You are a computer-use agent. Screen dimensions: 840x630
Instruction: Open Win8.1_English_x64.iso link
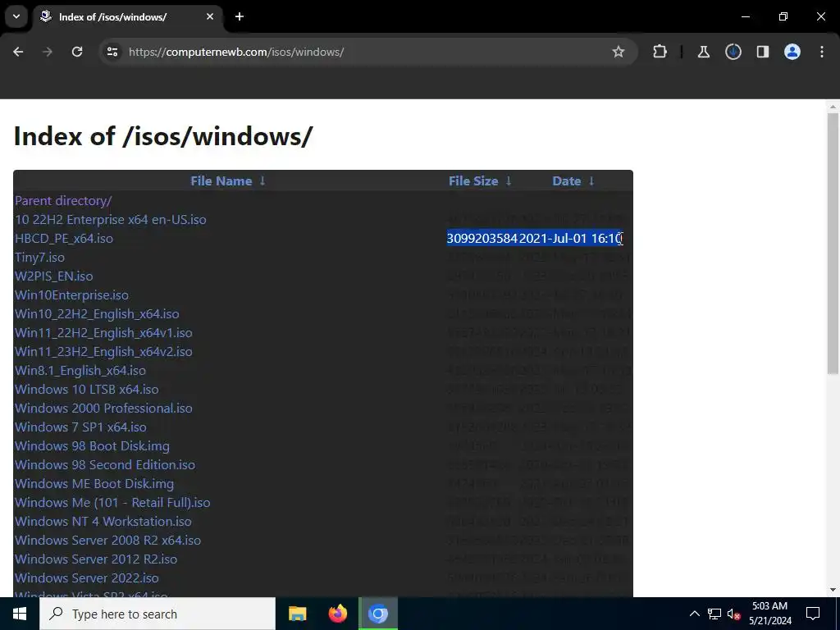(x=80, y=370)
